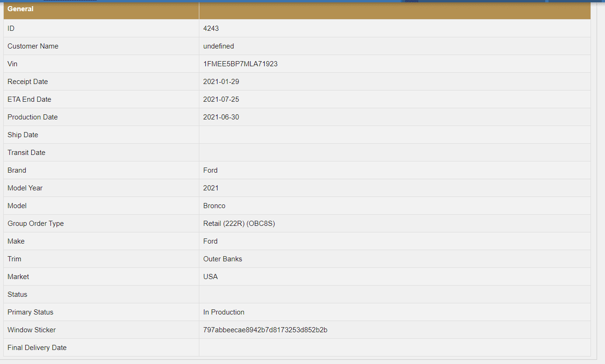Screen dimensions: 605x364
Task: Click the Market label
Action: tap(18, 277)
